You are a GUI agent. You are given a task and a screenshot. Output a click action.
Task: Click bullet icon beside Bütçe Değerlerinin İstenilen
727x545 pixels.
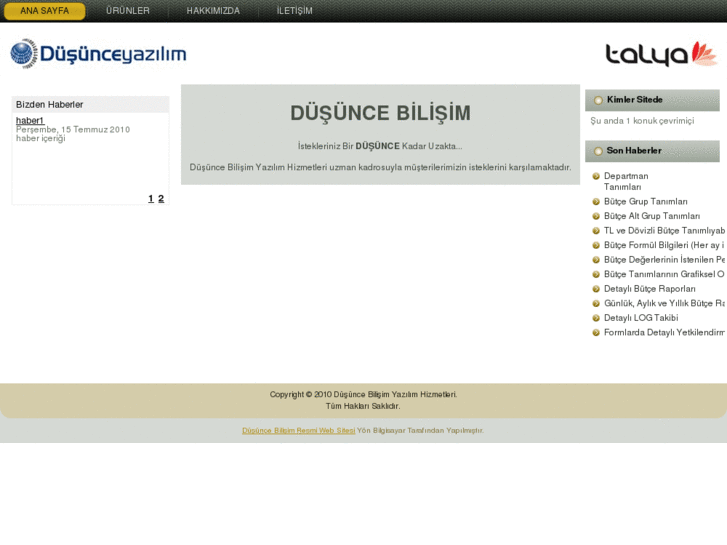coord(596,260)
